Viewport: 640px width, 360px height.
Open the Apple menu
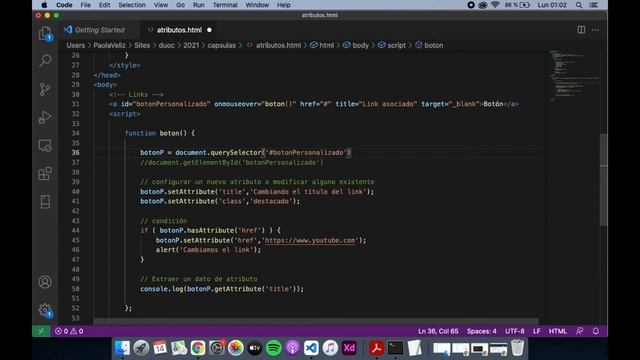44,5
